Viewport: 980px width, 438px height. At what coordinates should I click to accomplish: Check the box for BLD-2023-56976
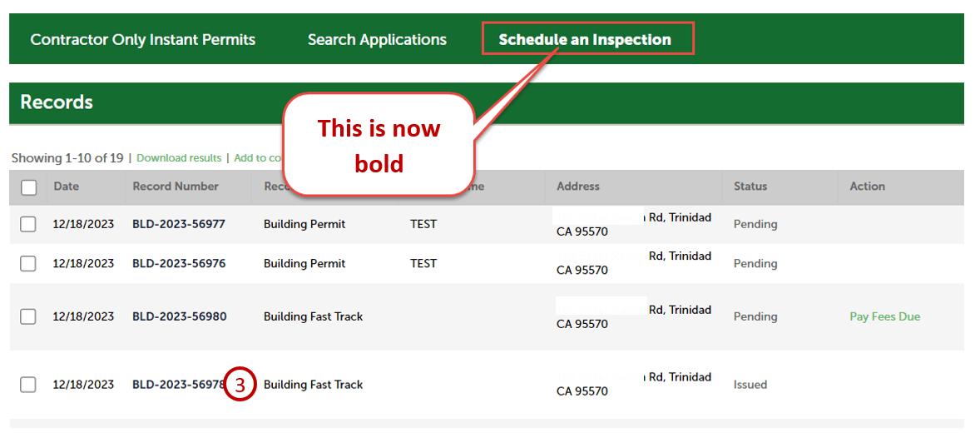[28, 263]
